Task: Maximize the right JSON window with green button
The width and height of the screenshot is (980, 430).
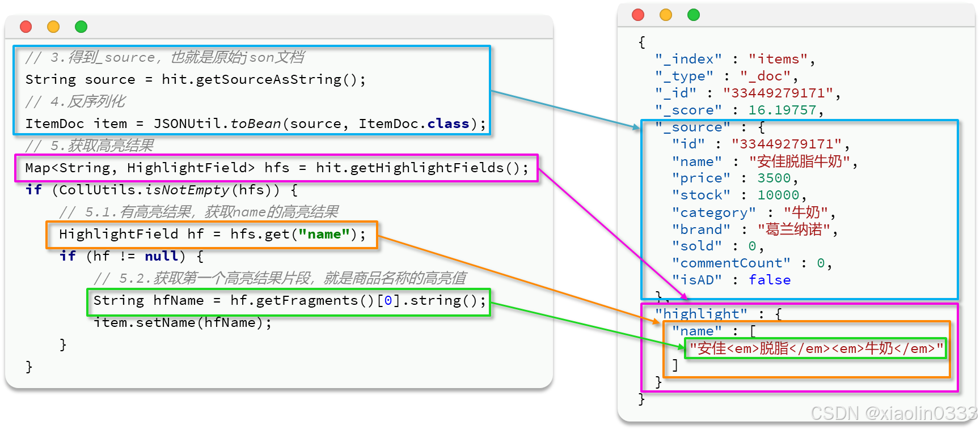Action: (694, 15)
